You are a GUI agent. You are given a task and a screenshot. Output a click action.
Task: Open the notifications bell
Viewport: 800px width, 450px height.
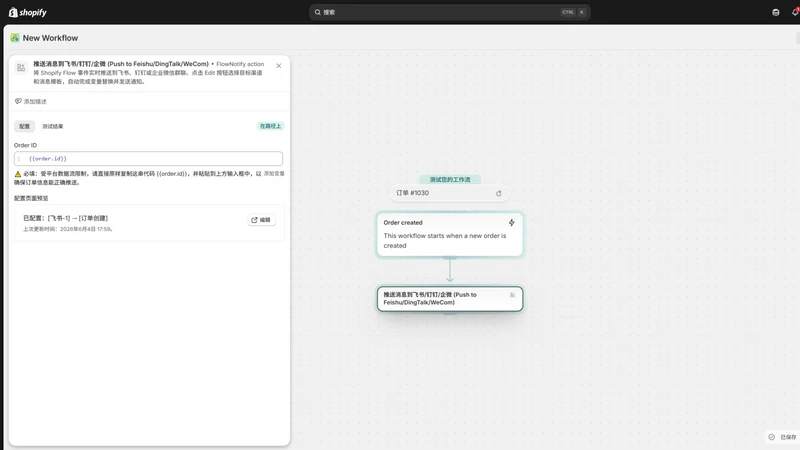[795, 12]
